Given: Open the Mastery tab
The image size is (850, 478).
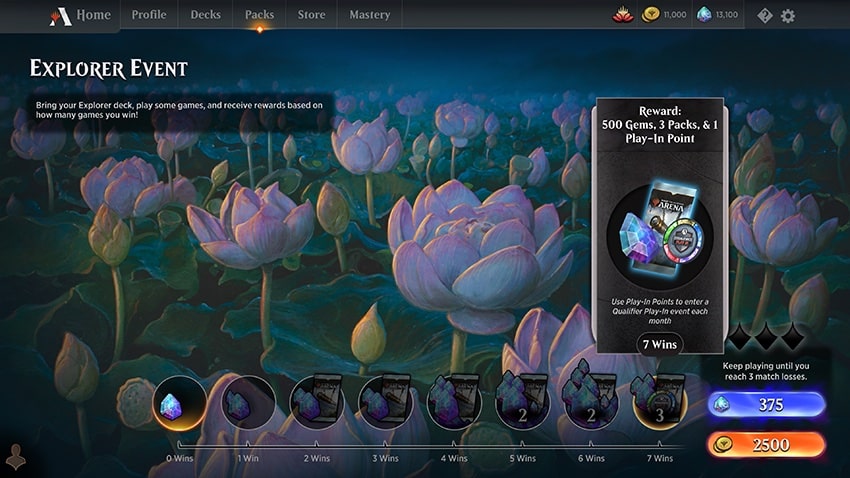Looking at the screenshot, I should click(x=370, y=15).
